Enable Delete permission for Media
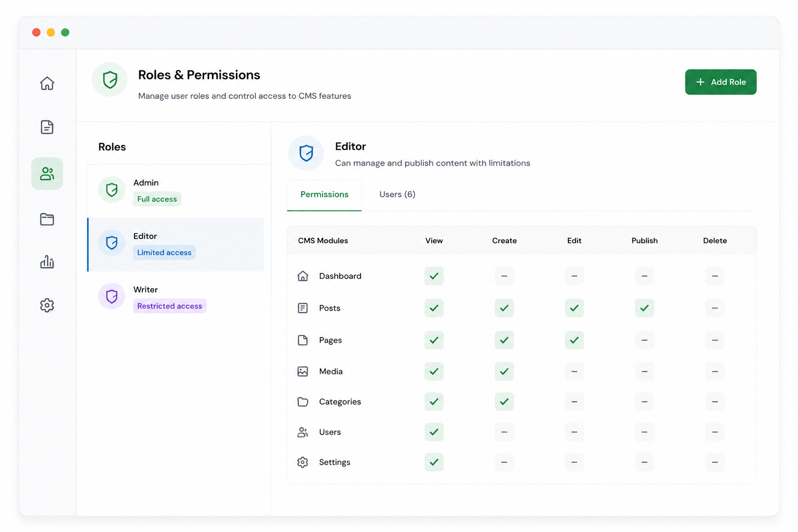 [715, 371]
